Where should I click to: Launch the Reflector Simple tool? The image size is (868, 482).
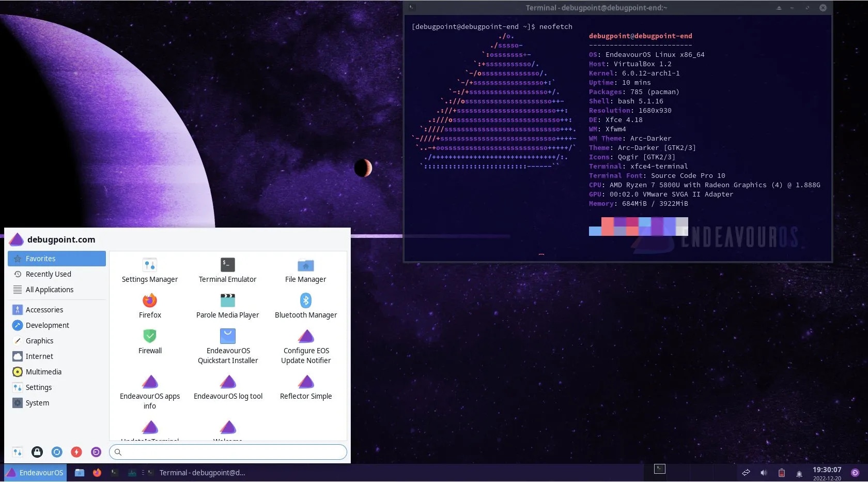pos(305,386)
